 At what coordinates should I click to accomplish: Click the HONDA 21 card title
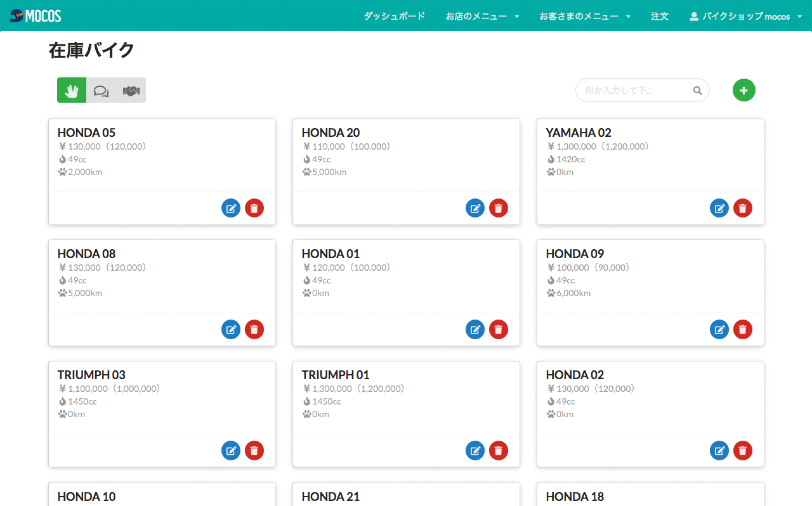tap(331, 496)
